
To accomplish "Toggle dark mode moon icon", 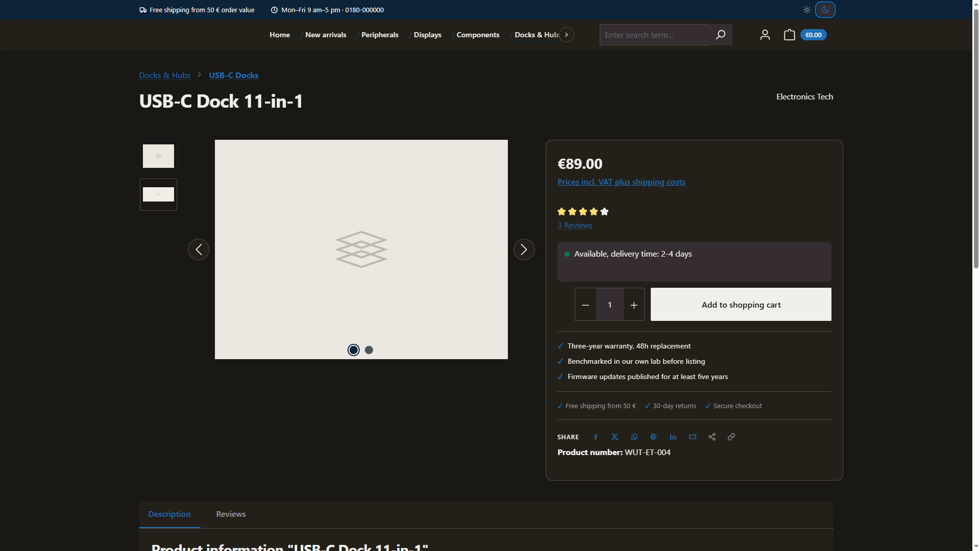I will click(825, 10).
